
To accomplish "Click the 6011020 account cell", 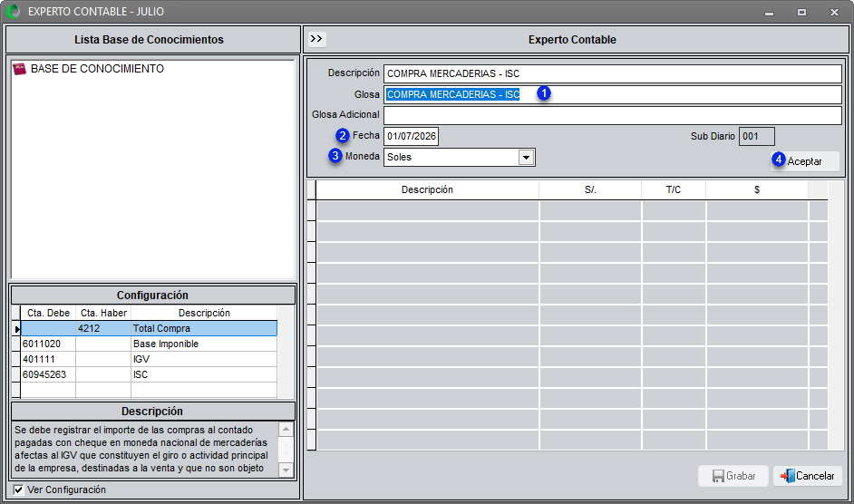I will point(48,344).
